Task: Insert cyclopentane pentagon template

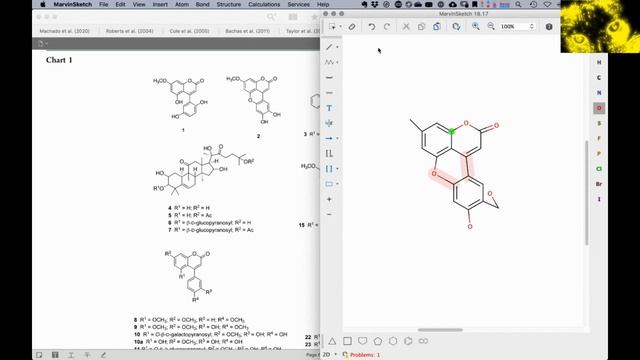Action: tap(378, 341)
